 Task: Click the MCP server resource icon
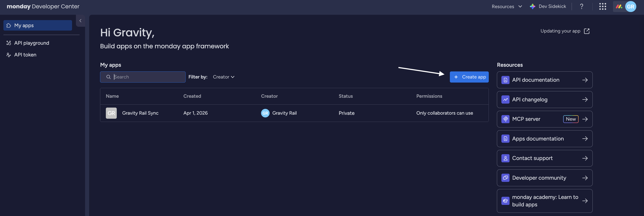[x=505, y=119]
